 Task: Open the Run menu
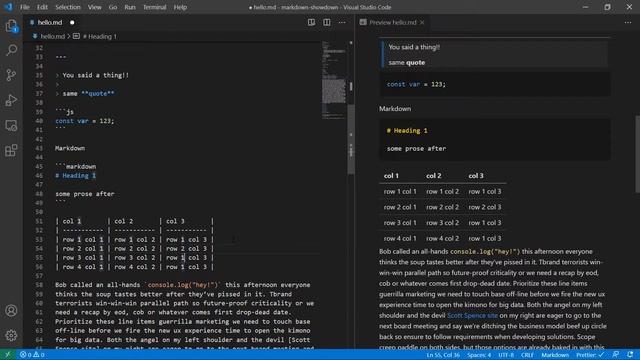pos(130,7)
